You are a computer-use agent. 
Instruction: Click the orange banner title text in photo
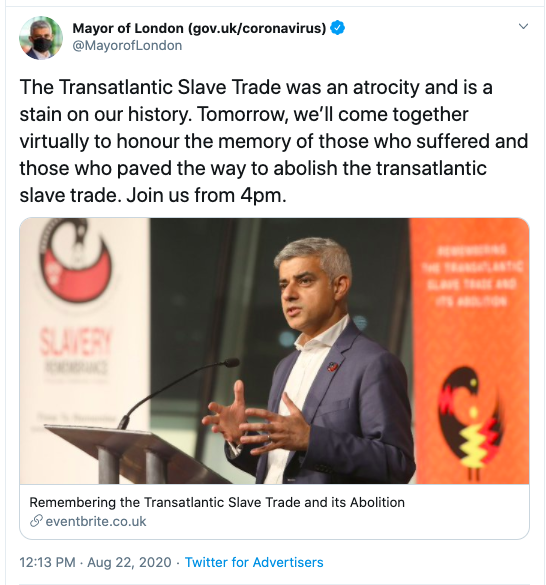tap(472, 275)
